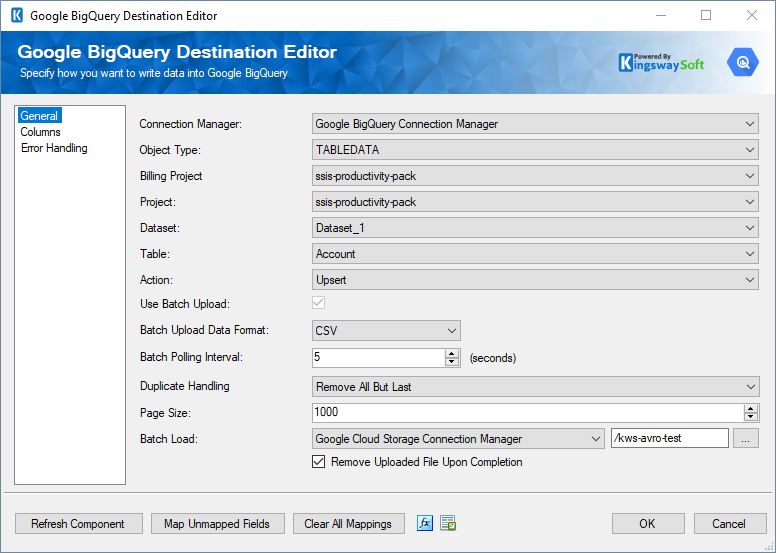
Task: Open the Table dropdown showing Account
Action: click(535, 254)
